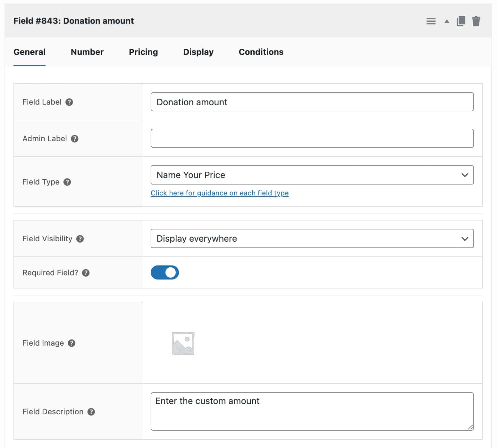
Task: Open the Field Type dropdown showing Name Your Price
Action: (312, 175)
